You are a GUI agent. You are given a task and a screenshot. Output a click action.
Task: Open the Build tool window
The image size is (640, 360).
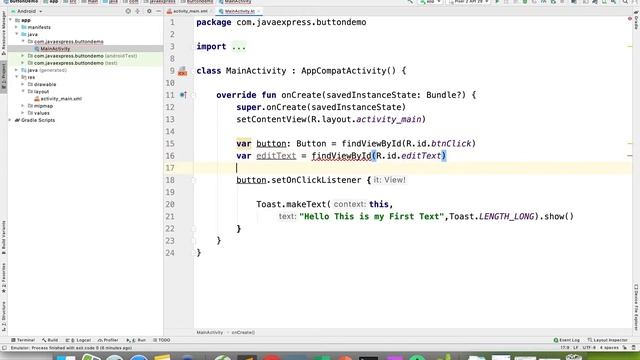pos(50,340)
